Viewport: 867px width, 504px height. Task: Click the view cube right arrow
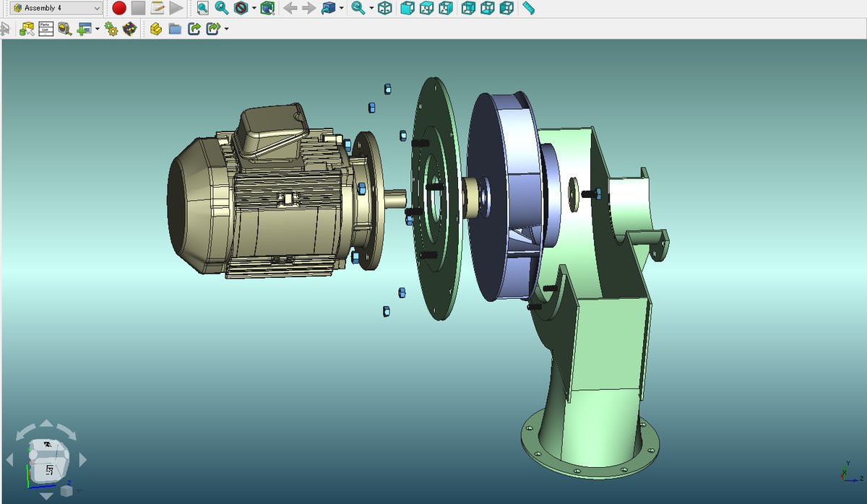click(x=82, y=459)
